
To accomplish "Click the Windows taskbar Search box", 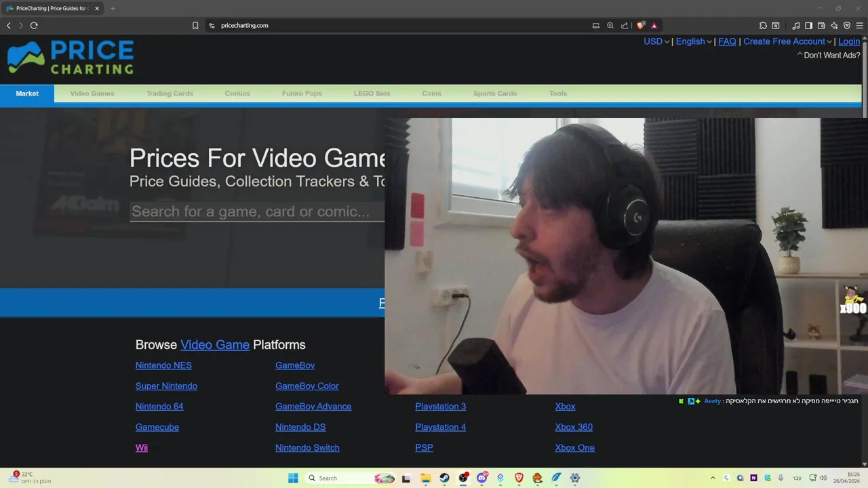I will [x=350, y=478].
